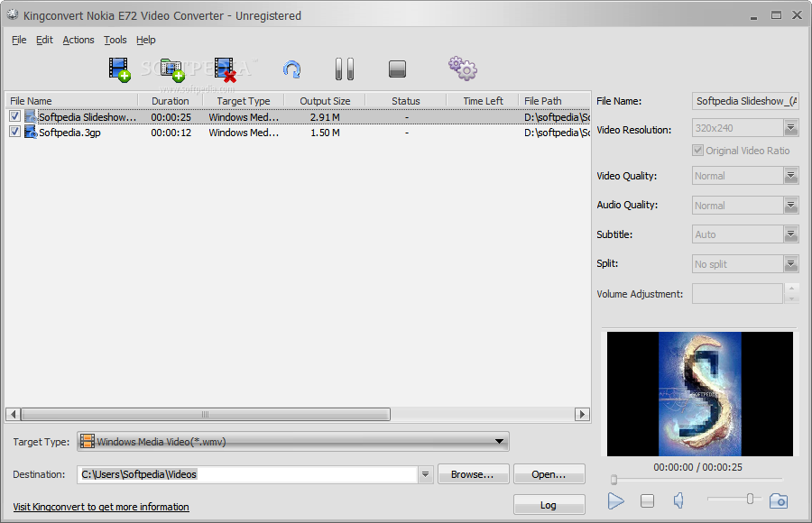Stop the preview playback
The width and height of the screenshot is (812, 523).
pyautogui.click(x=647, y=500)
